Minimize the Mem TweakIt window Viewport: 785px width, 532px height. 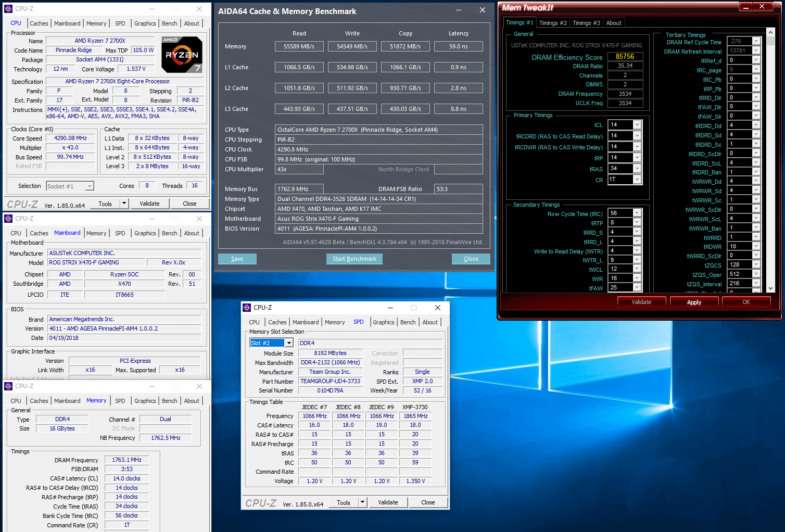pos(746,7)
